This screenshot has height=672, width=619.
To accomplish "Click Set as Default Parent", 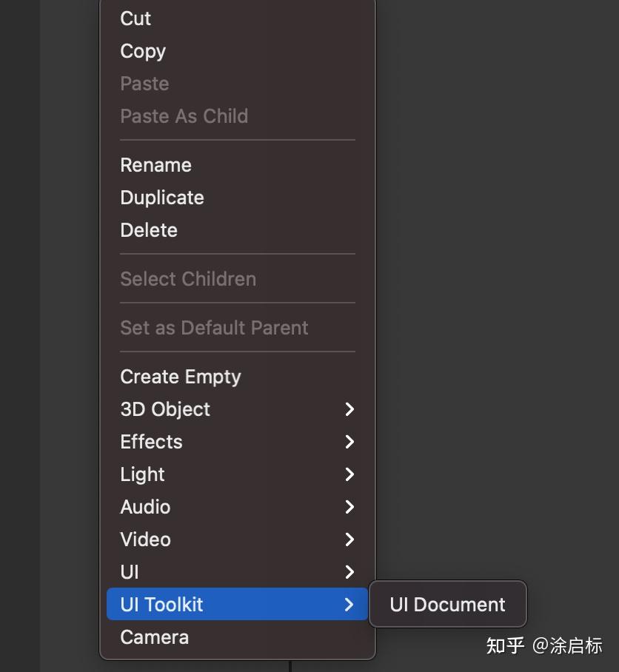I will (x=214, y=327).
